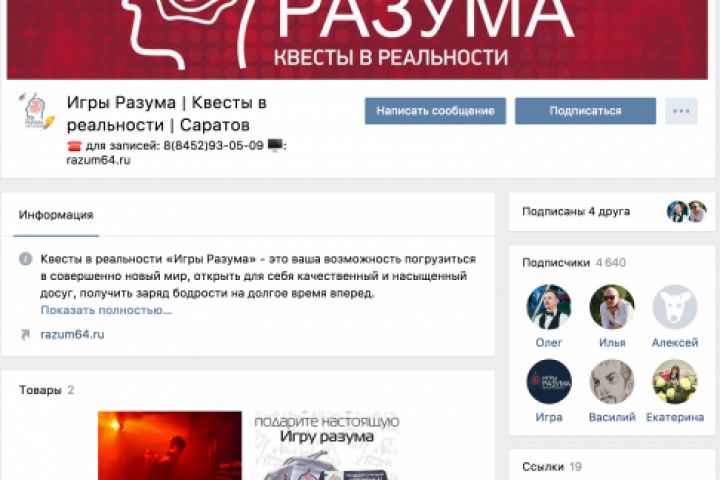Select the Информация tab
This screenshot has height=480, width=720.
[56, 215]
